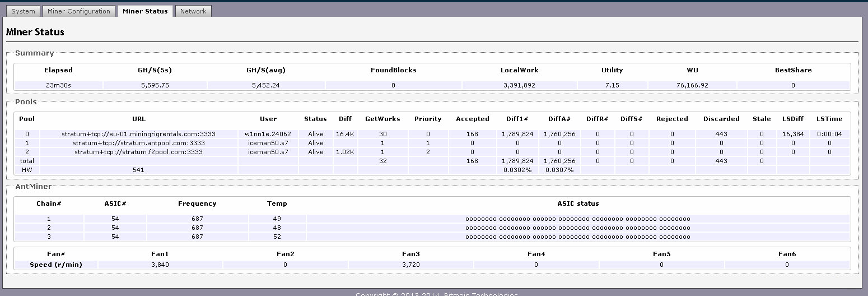The image size is (868, 296).
Task: Click the Miner Status page heading
Action: tap(35, 32)
